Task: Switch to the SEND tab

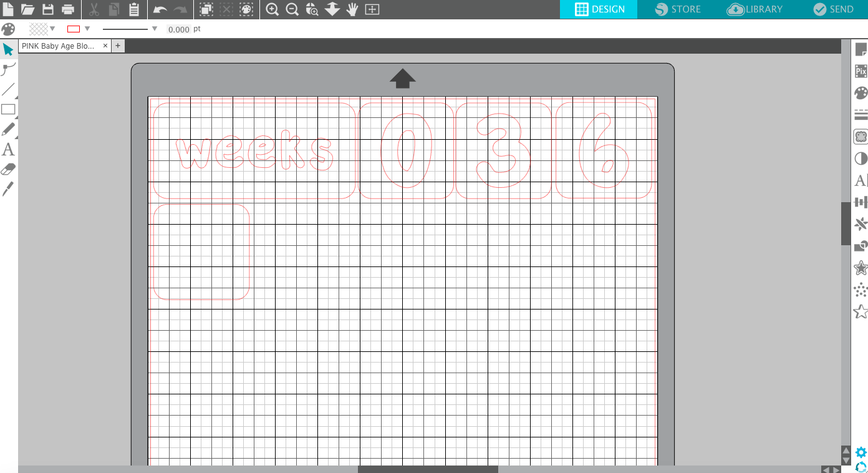Action: (833, 9)
